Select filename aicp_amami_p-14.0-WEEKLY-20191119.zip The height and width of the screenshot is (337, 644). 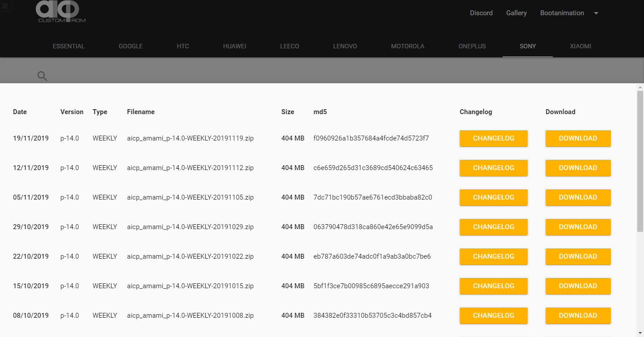click(x=190, y=138)
